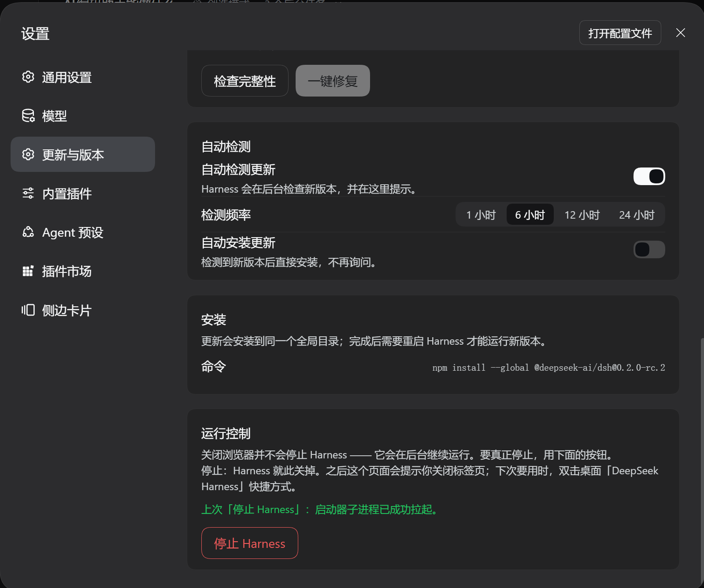Click the 打开配置文件 button
Image resolution: width=704 pixels, height=588 pixels.
pos(620,33)
